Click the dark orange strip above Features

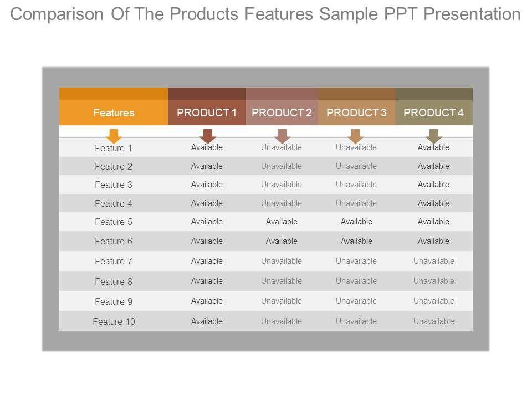[114, 94]
